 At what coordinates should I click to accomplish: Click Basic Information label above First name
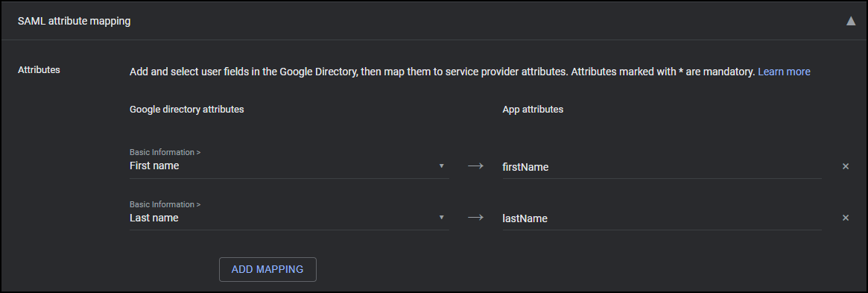coord(165,152)
